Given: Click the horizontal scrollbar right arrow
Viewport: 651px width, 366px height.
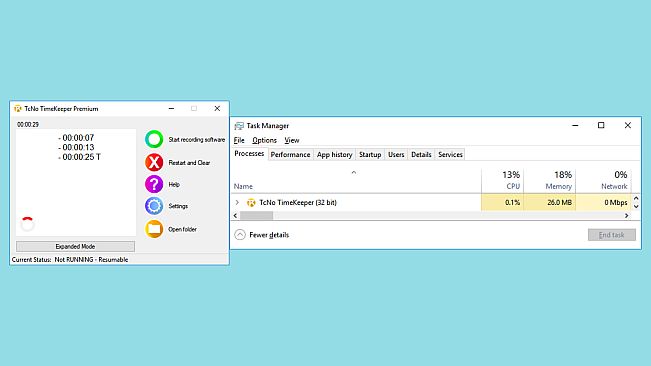Looking at the screenshot, I should pos(627,216).
